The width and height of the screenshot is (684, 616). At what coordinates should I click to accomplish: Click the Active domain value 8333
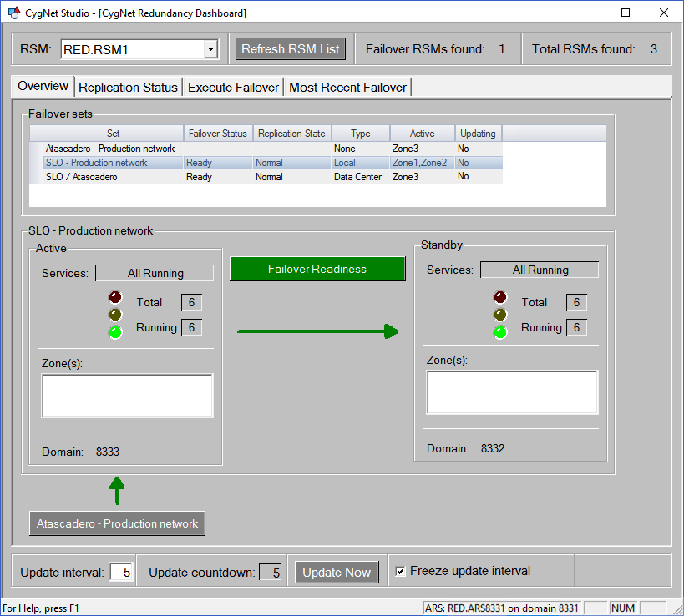108,452
